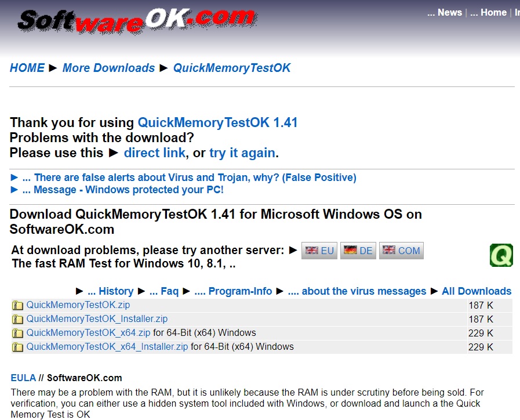This screenshot has height=420, width=520.
Task: Open the History link
Action: (110, 291)
